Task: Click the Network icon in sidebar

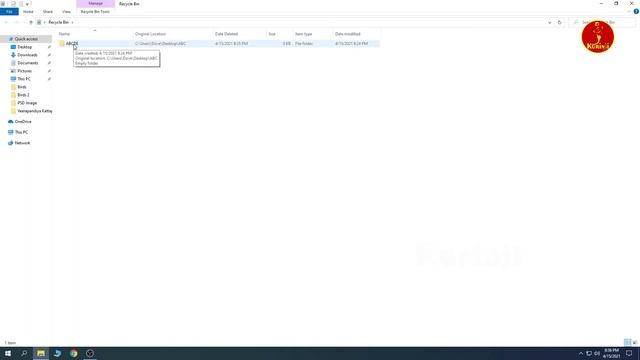Action: click(11, 143)
